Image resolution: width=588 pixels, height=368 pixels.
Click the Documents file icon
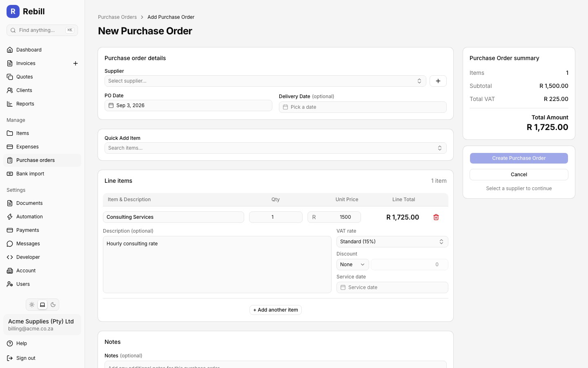point(10,203)
